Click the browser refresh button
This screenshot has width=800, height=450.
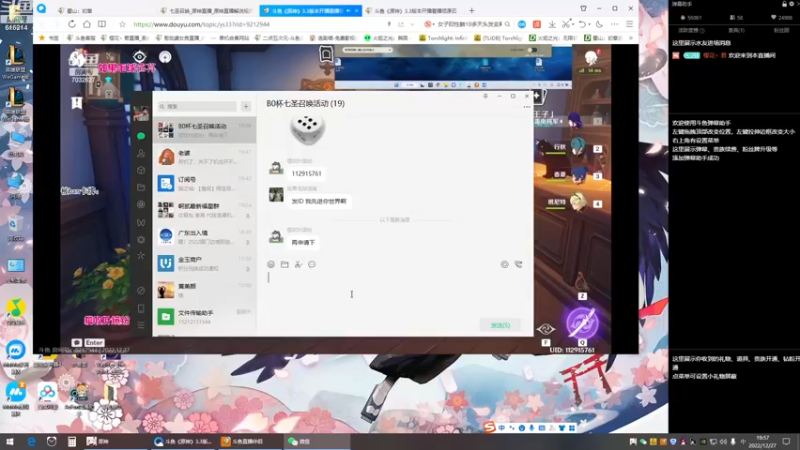pos(71,24)
